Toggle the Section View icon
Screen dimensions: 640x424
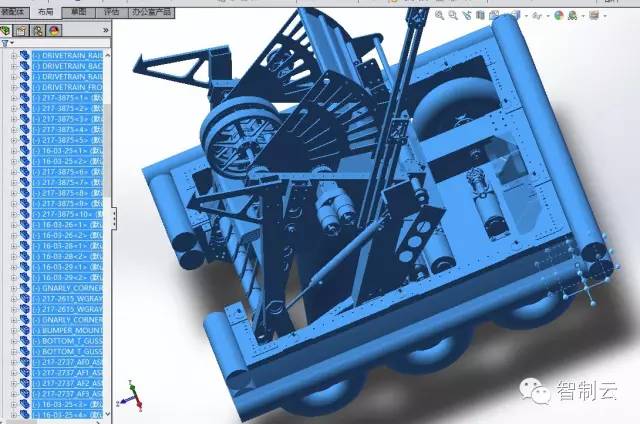point(480,16)
